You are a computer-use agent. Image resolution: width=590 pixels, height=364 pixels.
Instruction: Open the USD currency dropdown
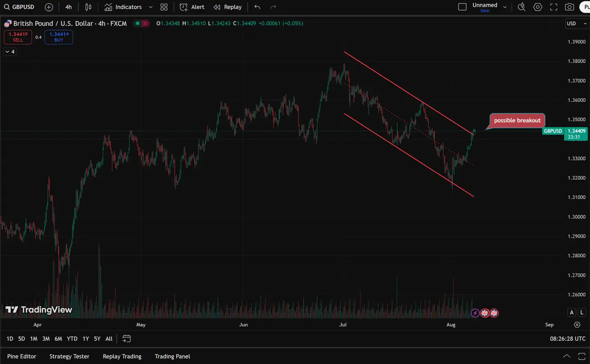click(576, 24)
